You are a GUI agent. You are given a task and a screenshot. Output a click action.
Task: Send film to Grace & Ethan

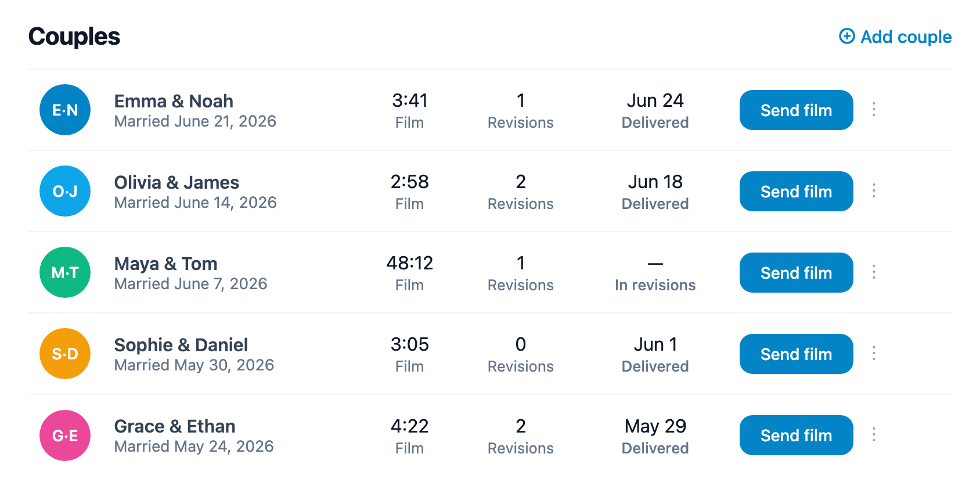[796, 435]
